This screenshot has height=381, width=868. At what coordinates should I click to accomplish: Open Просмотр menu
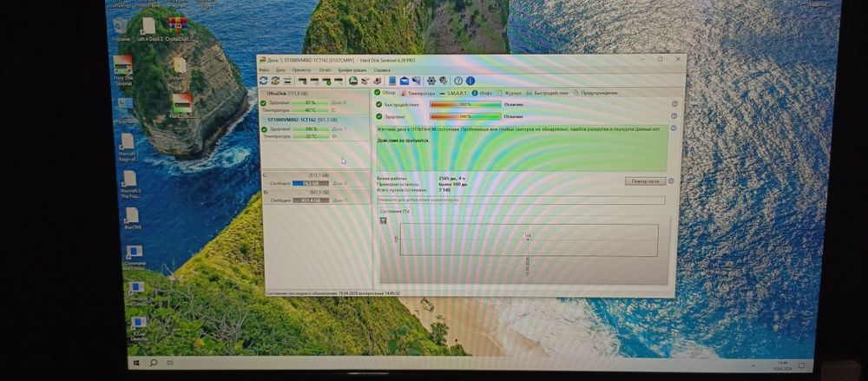301,70
